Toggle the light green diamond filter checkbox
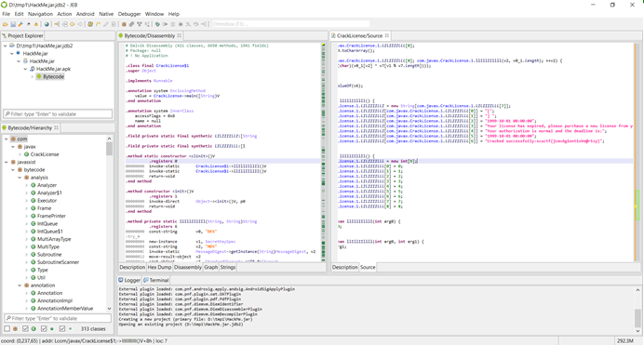This screenshot has height=345, width=644. (62, 328)
